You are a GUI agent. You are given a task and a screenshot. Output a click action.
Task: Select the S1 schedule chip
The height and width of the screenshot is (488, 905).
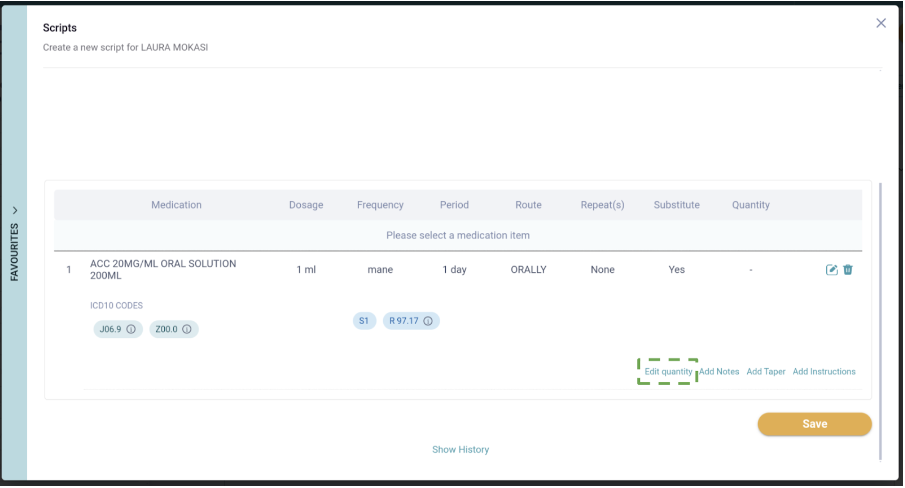tap(364, 321)
